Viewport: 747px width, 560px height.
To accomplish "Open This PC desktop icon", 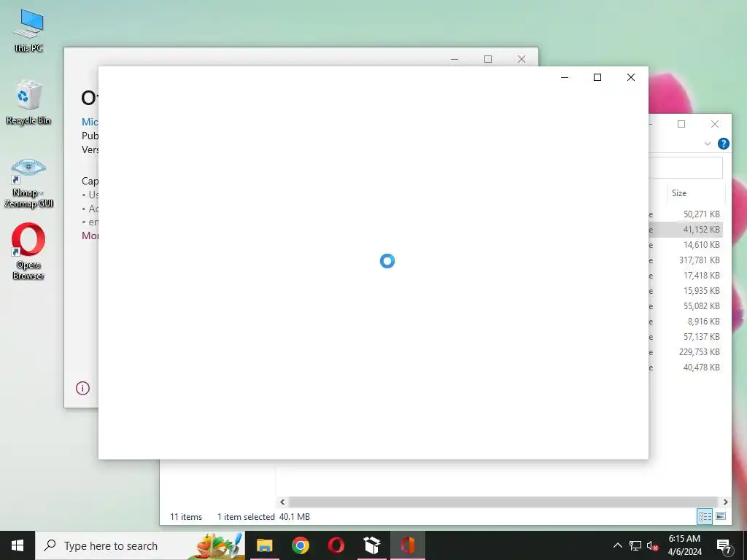I will [x=28, y=31].
